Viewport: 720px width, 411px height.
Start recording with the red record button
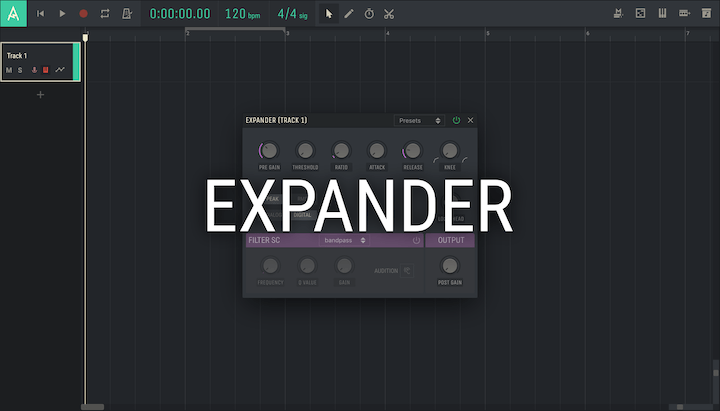coord(83,14)
